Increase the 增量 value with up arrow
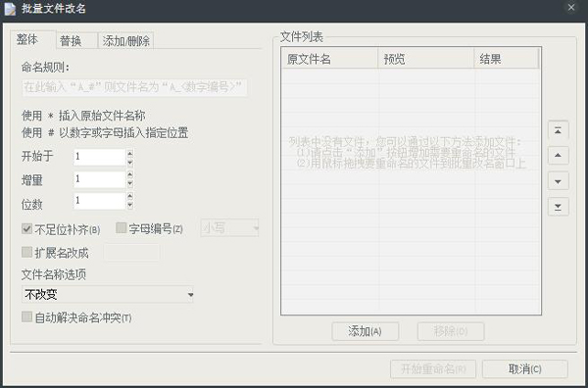The height and width of the screenshot is (388, 588). [130, 174]
